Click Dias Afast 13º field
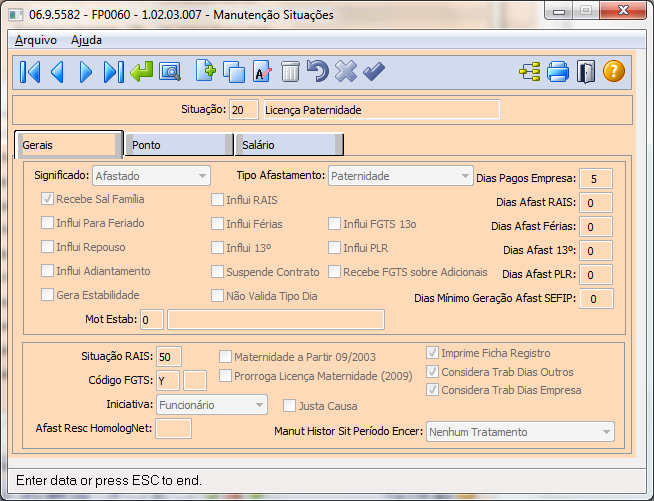Viewport: 654px width, 501px height. tap(596, 251)
